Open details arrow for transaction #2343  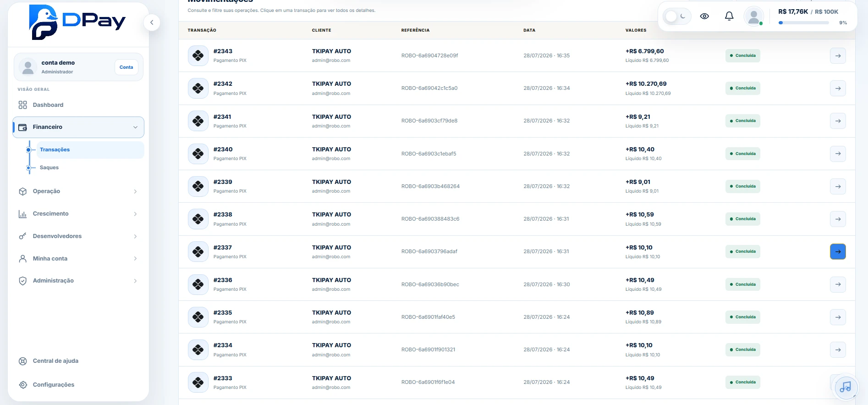(x=838, y=55)
